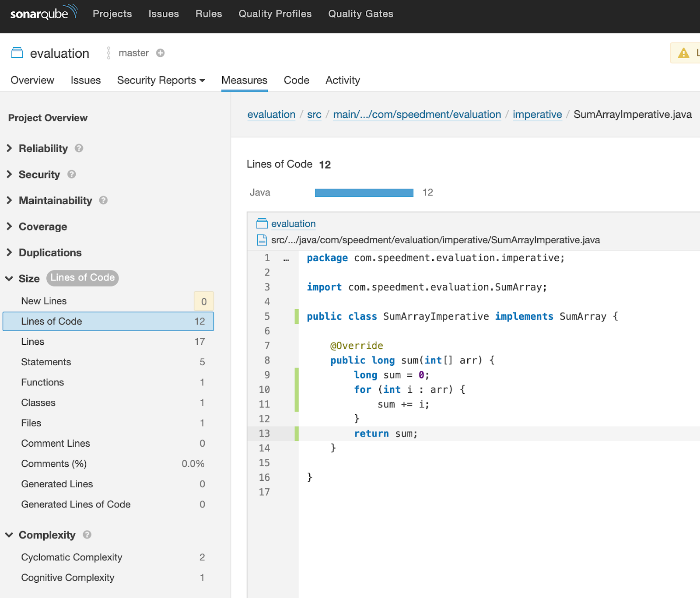Image resolution: width=700 pixels, height=598 pixels.
Task: Click the Java lines of code bar
Action: coord(364,192)
